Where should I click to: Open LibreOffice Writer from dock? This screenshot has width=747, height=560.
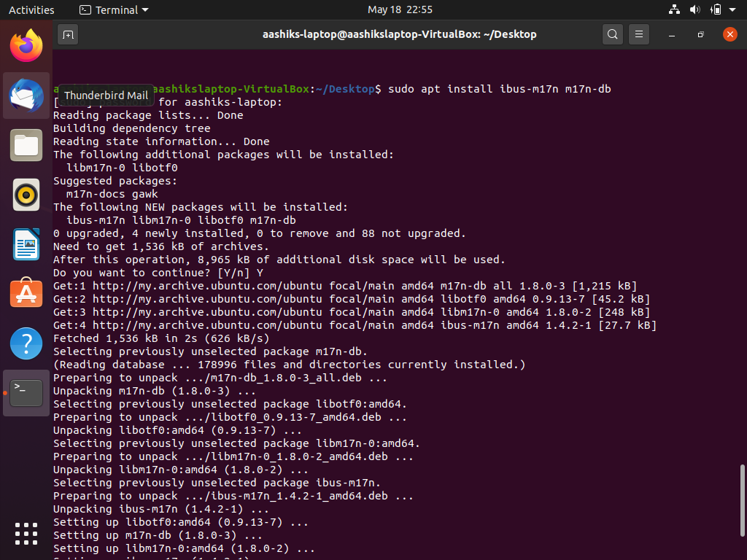(x=26, y=244)
